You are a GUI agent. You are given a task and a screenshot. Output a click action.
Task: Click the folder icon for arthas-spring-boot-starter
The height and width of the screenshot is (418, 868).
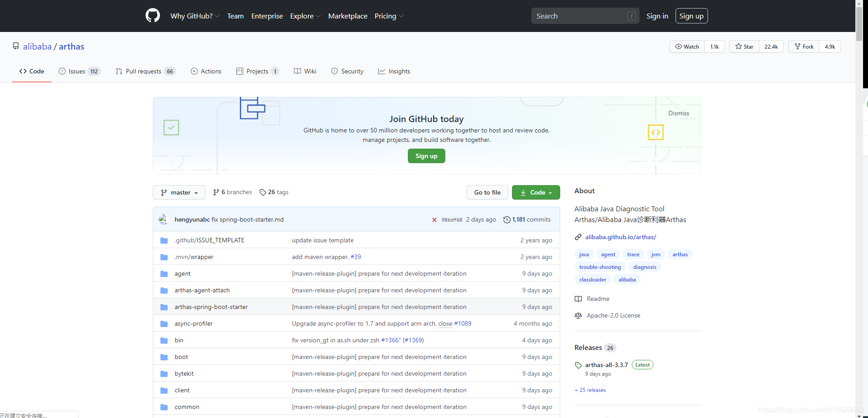[164, 307]
